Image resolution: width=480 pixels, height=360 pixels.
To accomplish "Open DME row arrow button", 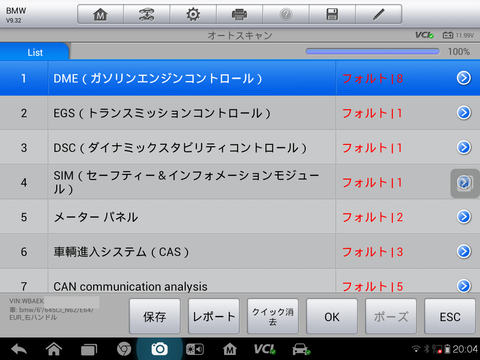I will pyautogui.click(x=464, y=78).
